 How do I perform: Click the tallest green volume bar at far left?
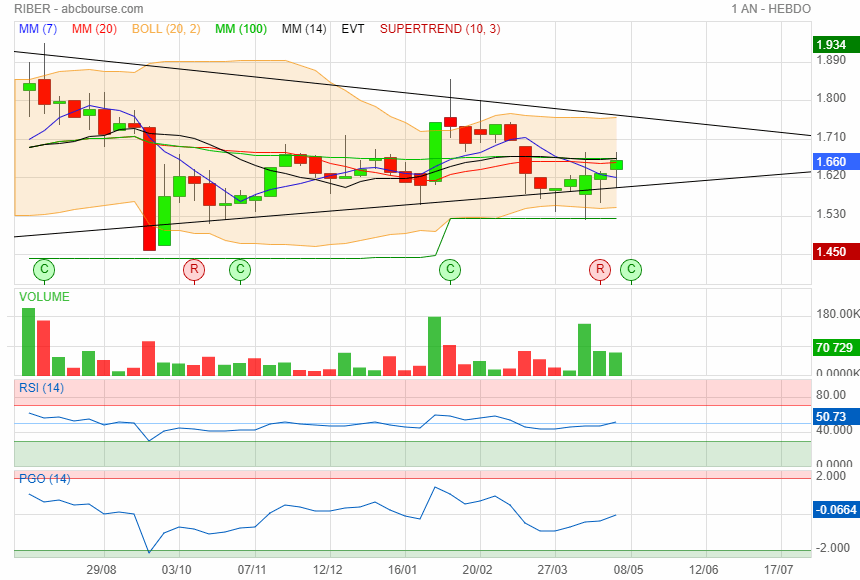pyautogui.click(x=29, y=342)
